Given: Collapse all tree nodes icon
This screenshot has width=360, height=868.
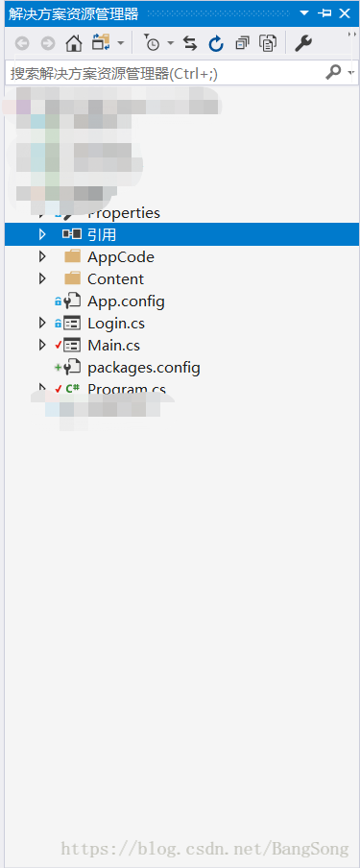Looking at the screenshot, I should pyautogui.click(x=242, y=43).
